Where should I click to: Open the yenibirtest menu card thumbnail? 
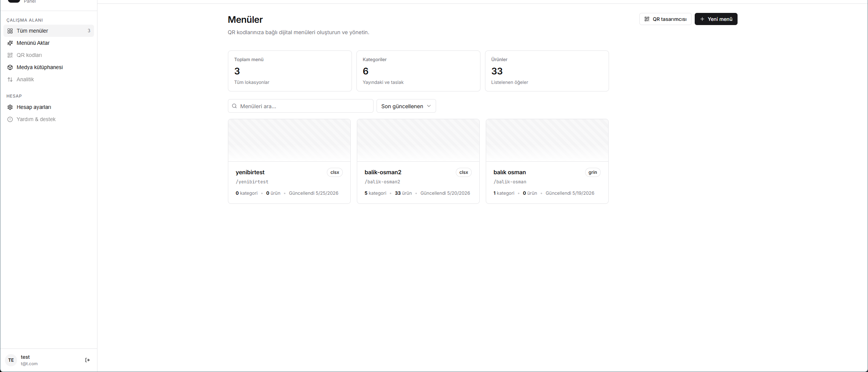[x=289, y=140]
